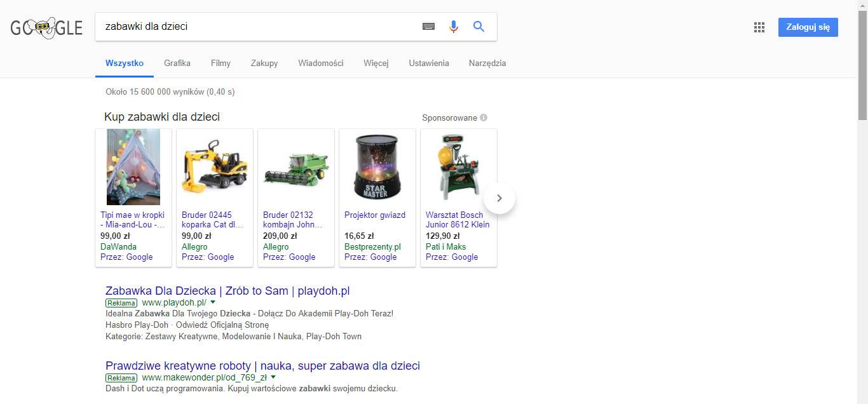Click the Sponsorowane label
868x404 pixels.
click(449, 118)
